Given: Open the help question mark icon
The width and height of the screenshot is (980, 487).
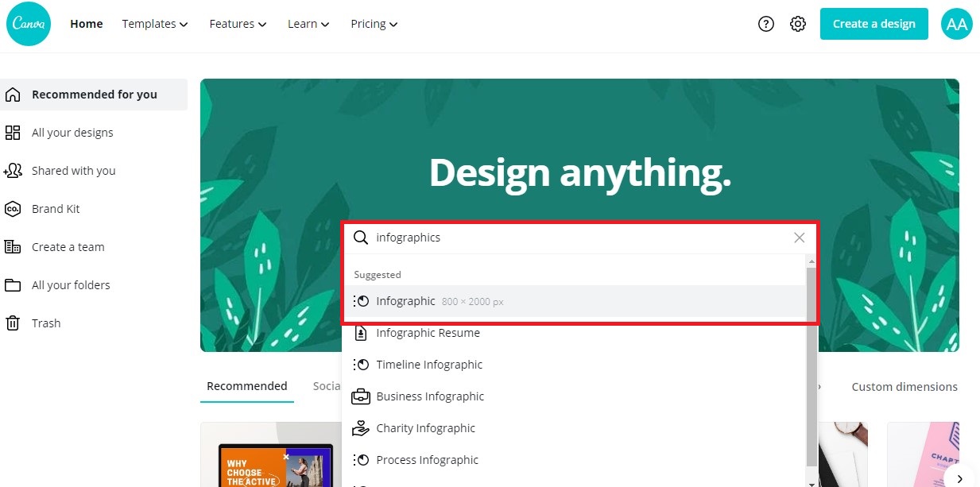Looking at the screenshot, I should coord(765,24).
